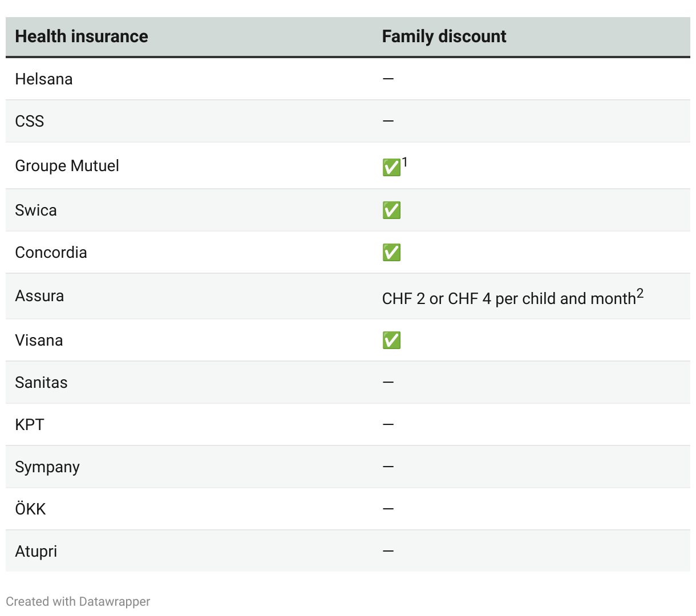This screenshot has width=696, height=616.
Task: Click the Family discount column header
Action: click(444, 37)
